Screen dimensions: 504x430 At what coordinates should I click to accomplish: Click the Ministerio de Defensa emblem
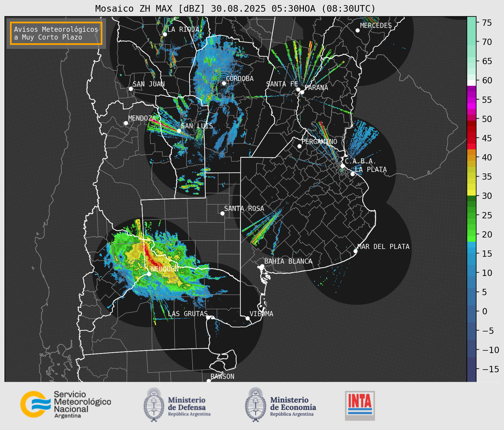coord(154,405)
